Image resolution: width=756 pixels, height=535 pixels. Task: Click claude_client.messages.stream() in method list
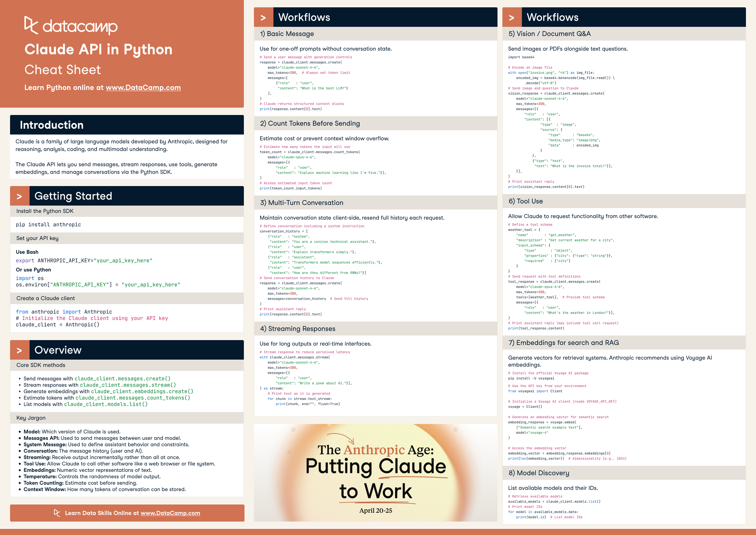pyautogui.click(x=128, y=385)
